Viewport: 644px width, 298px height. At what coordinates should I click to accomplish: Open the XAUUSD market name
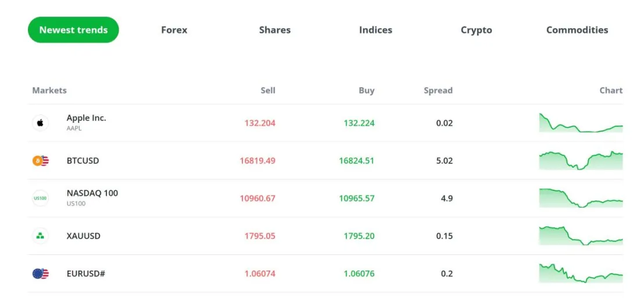[83, 236]
